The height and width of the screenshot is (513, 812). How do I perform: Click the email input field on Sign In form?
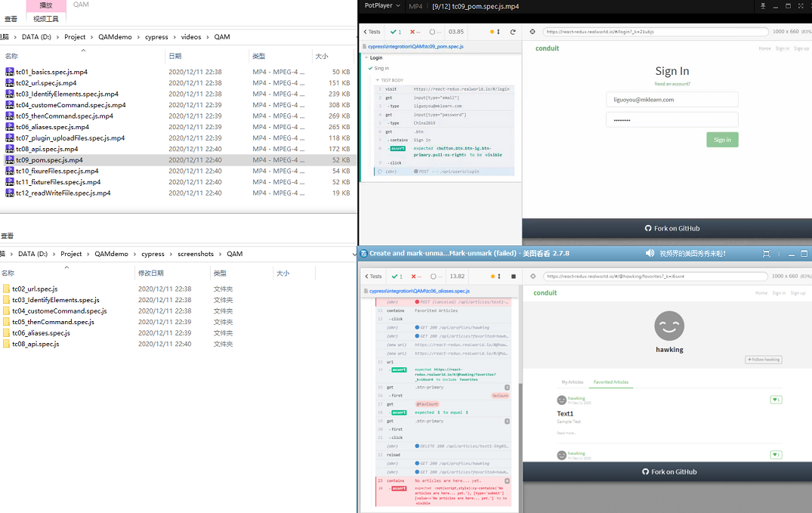[x=672, y=100]
